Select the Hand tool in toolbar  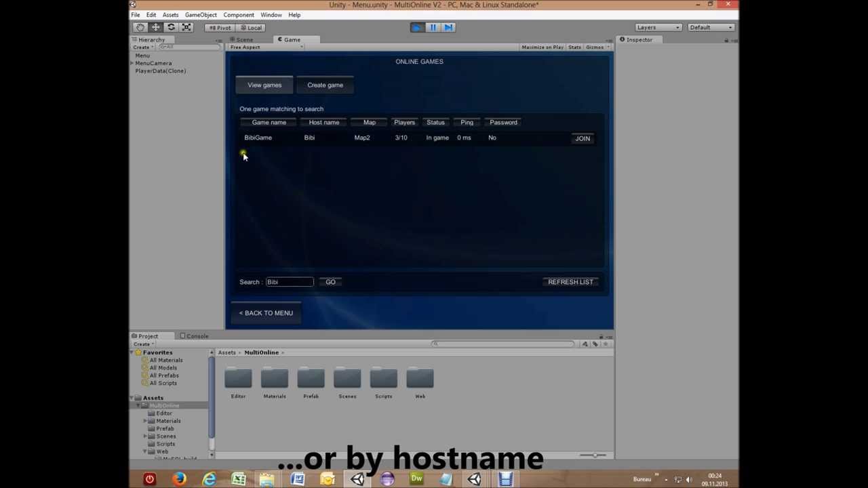tap(140, 27)
